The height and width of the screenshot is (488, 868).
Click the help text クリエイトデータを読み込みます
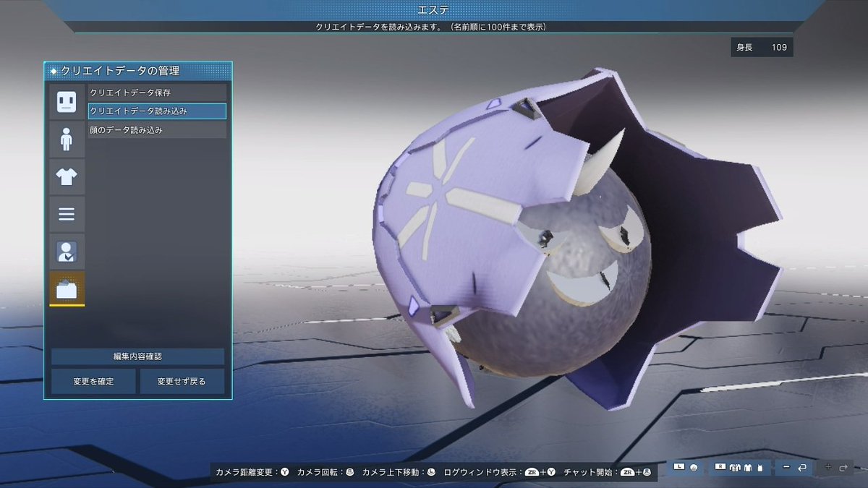(x=430, y=27)
